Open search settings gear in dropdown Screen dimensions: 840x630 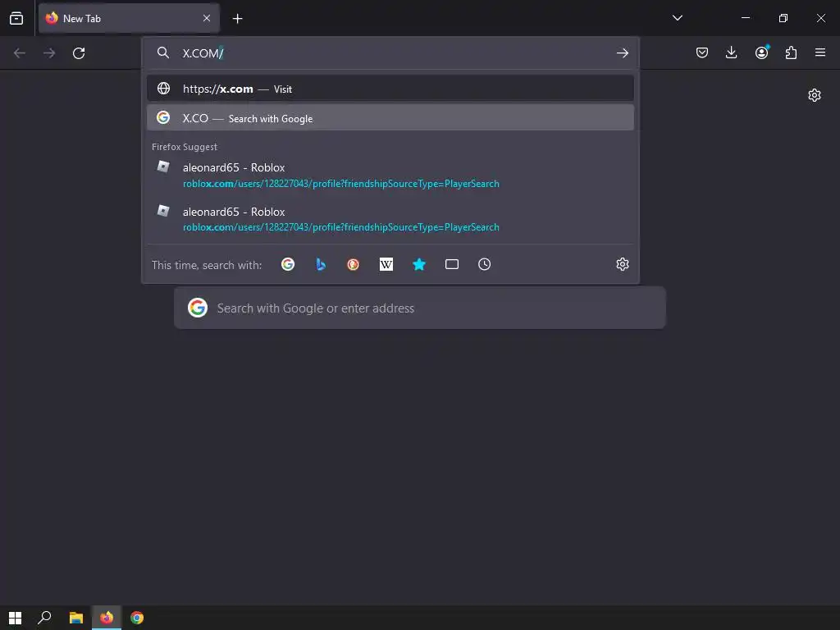pyautogui.click(x=622, y=264)
